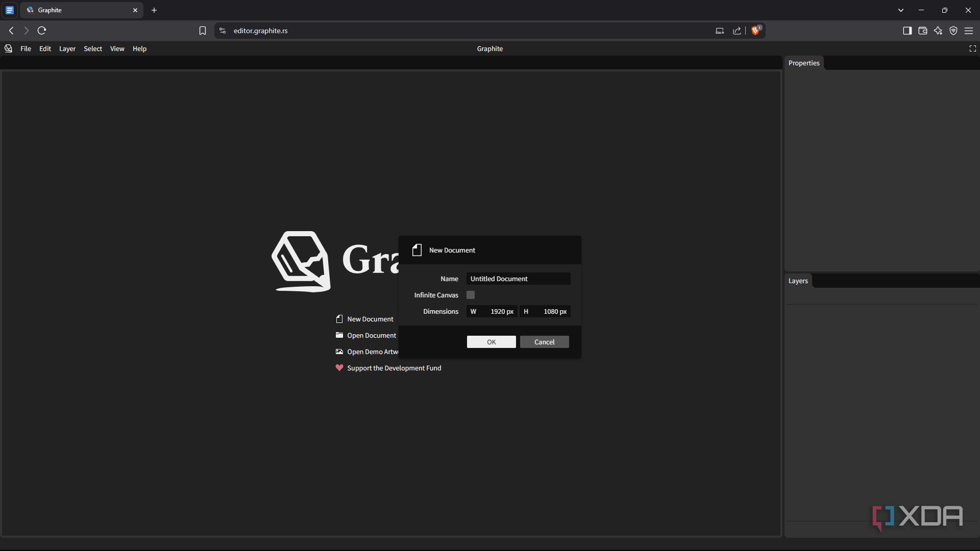Open the Select menu
Screen dimensions: 980x551
93,48
